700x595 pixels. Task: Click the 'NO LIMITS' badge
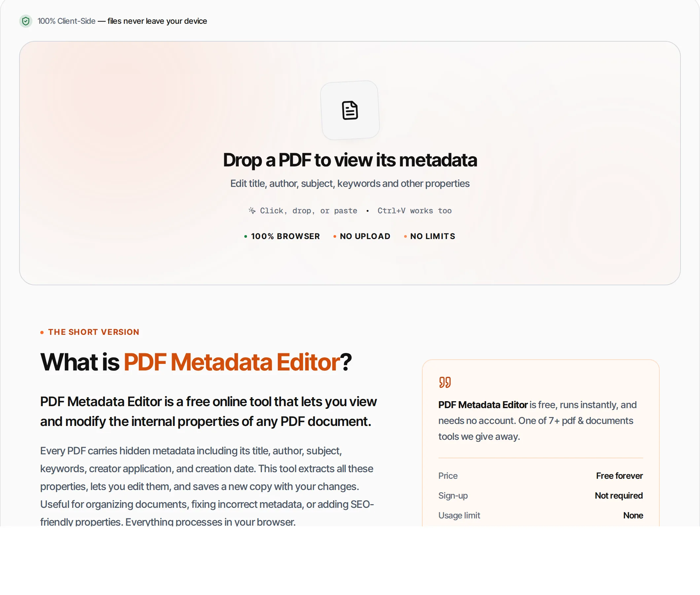[430, 236]
